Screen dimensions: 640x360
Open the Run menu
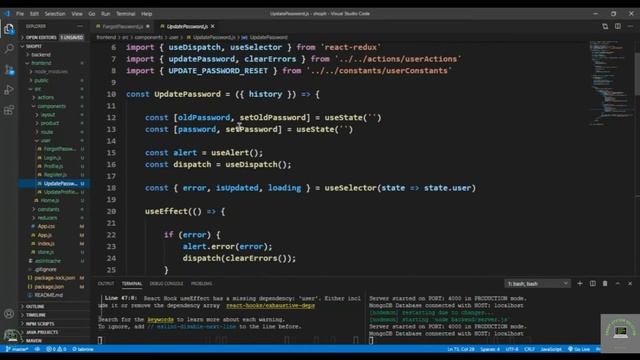tap(105, 14)
